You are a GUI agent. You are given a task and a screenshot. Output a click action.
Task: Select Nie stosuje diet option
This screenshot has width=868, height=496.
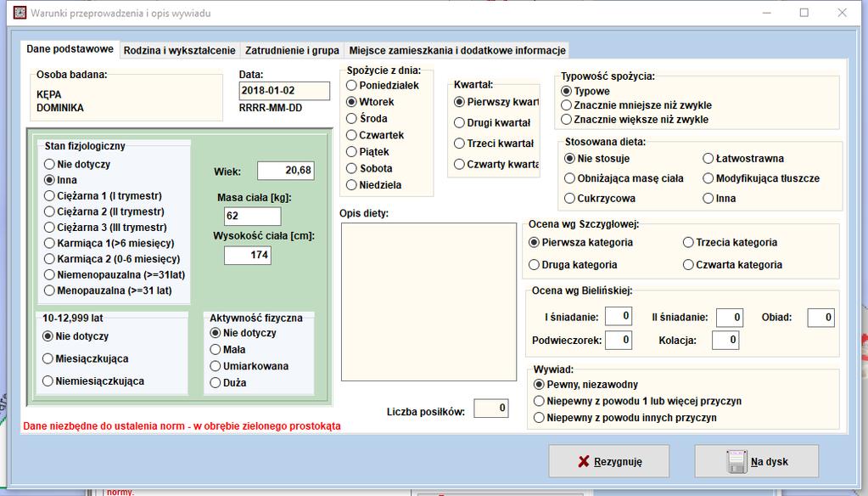(x=596, y=159)
